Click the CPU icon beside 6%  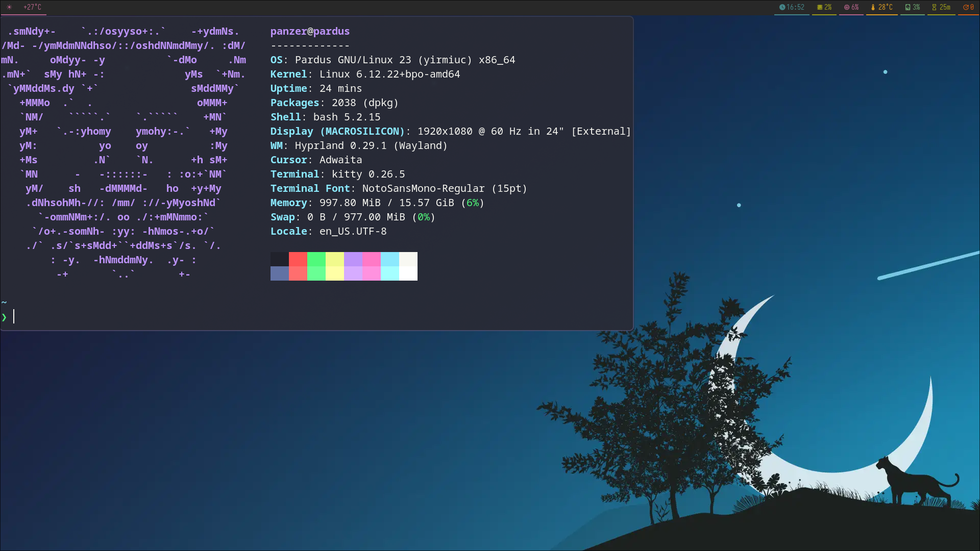(x=847, y=7)
